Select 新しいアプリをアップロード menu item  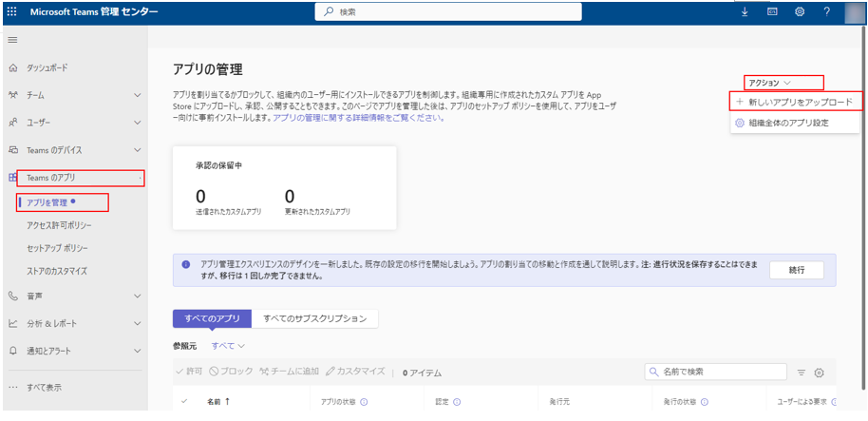[797, 102]
